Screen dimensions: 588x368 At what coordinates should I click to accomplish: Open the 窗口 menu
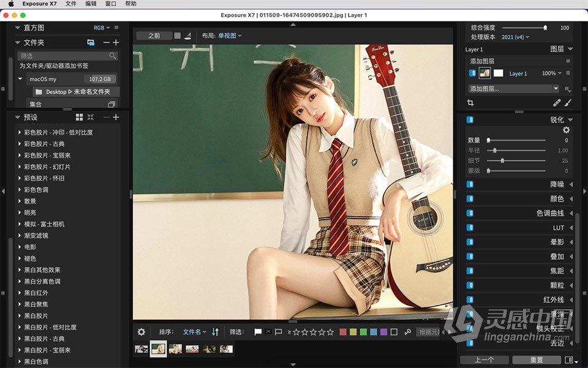110,4
